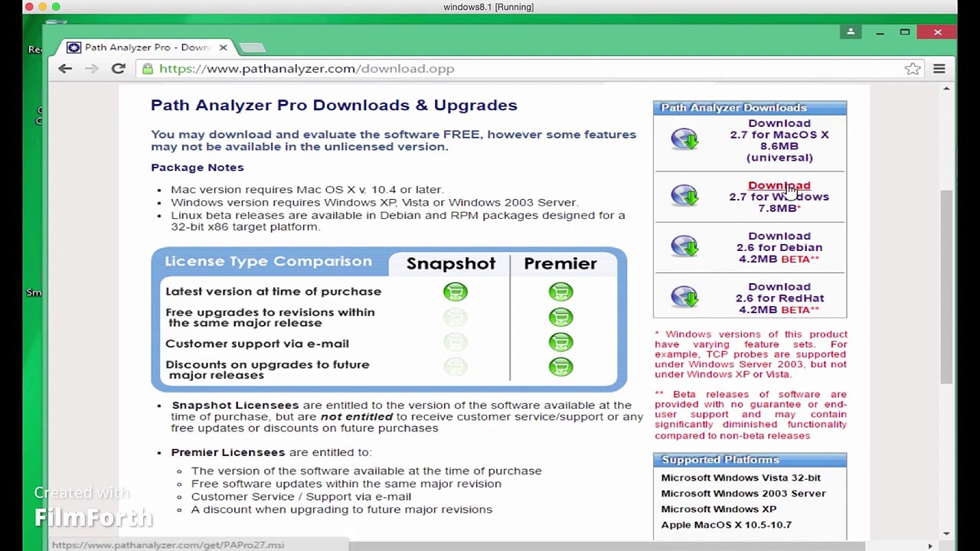Bookmark this page with the star icon
980x551 pixels.
pos(913,69)
